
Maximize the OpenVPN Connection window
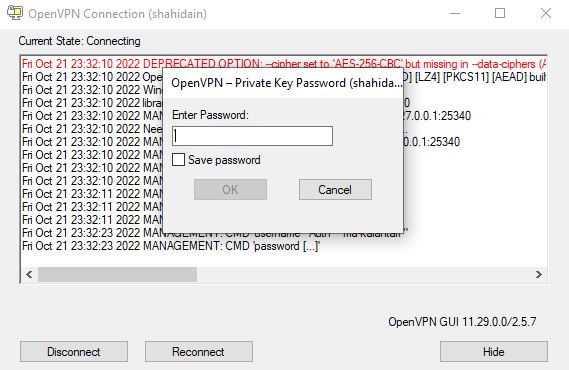click(500, 13)
